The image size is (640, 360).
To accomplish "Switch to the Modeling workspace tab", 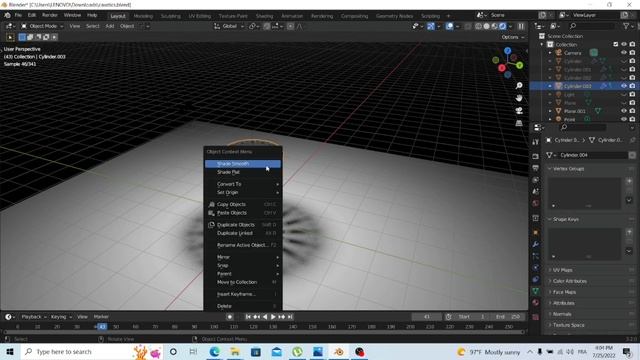I will (143, 16).
